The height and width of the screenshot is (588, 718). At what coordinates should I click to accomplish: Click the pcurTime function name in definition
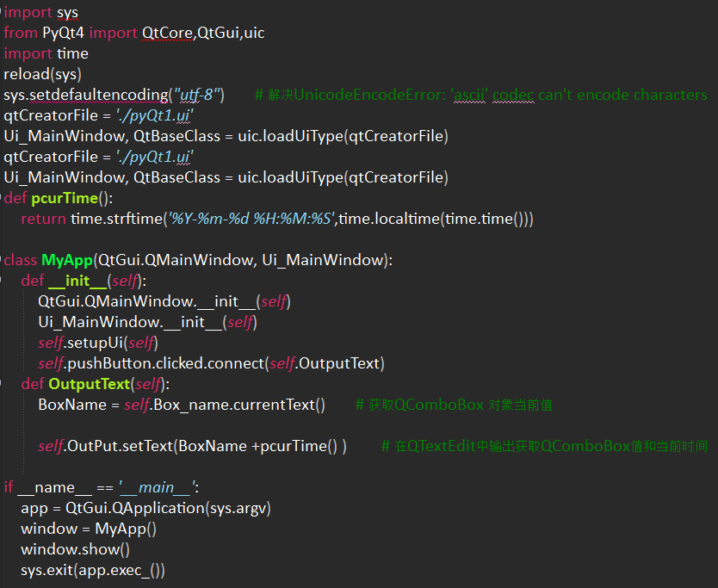[65, 198]
